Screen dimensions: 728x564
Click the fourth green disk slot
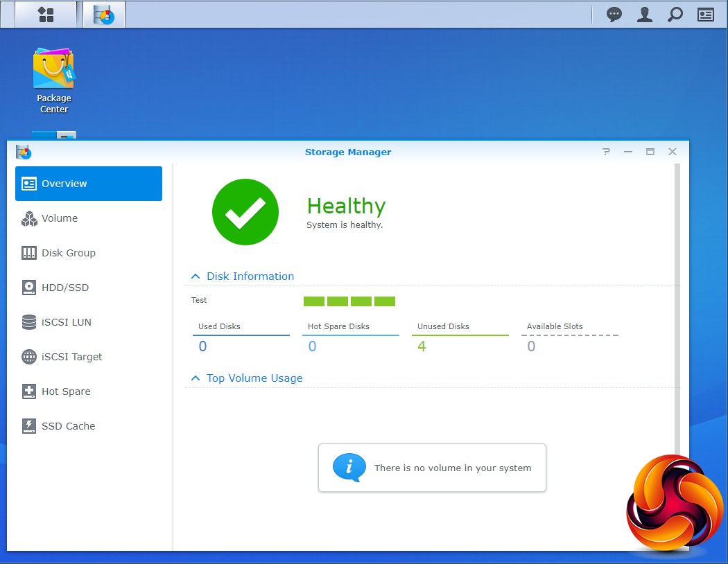pos(385,301)
